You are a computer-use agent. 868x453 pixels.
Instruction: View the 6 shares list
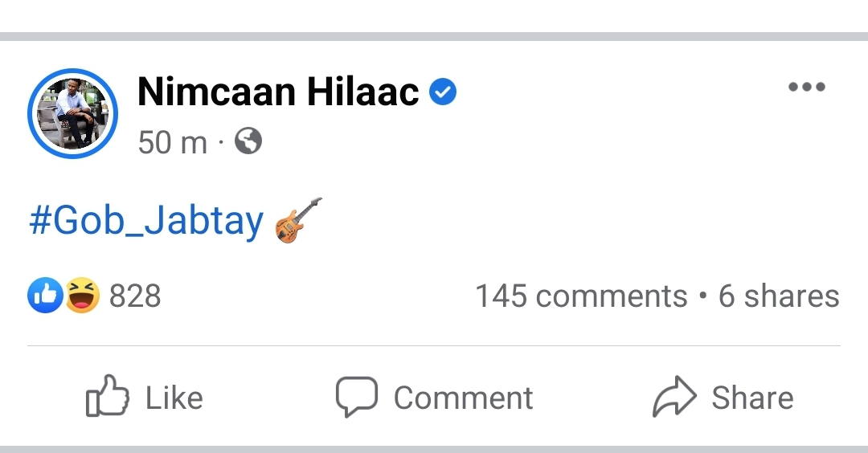tap(779, 296)
